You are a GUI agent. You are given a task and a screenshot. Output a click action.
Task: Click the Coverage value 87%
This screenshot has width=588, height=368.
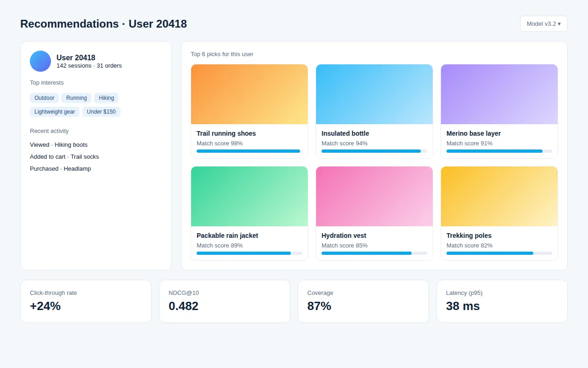[x=319, y=306]
